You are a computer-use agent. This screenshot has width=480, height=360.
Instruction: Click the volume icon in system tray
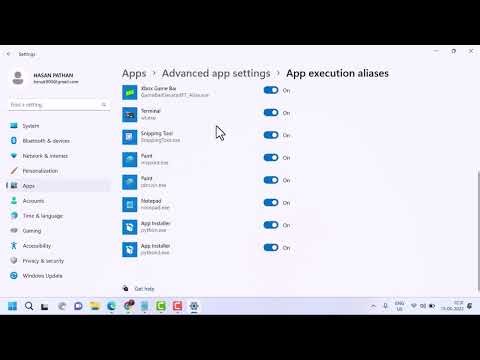point(423,306)
